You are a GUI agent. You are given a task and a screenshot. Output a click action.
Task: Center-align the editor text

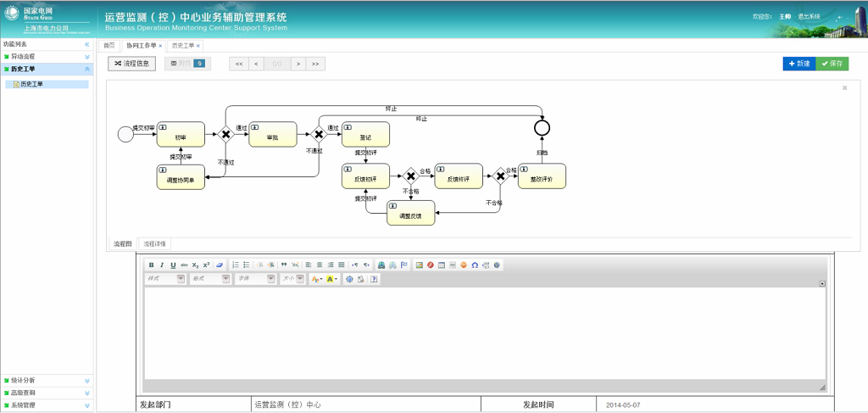pos(320,265)
